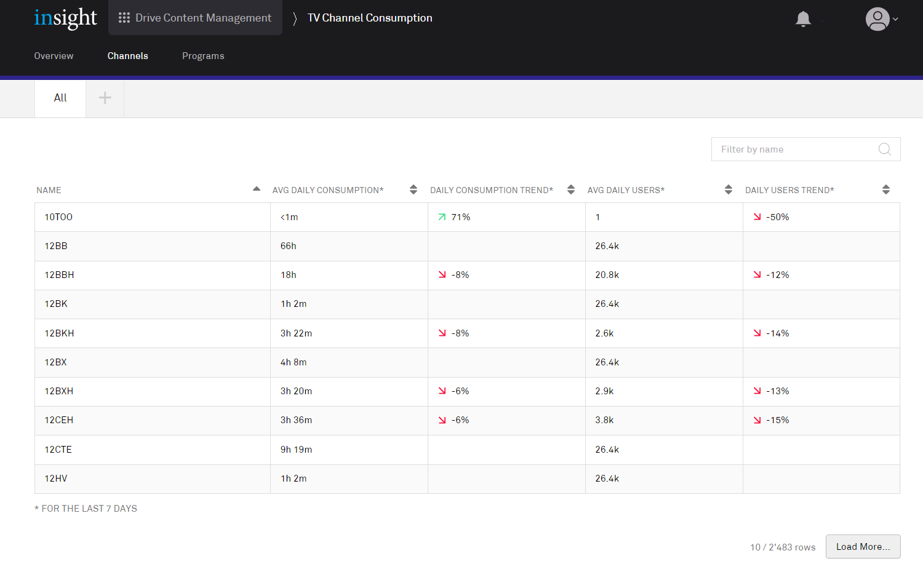Add a new tab with the plus icon
Viewport: 923px width, 588px height.
point(105,98)
